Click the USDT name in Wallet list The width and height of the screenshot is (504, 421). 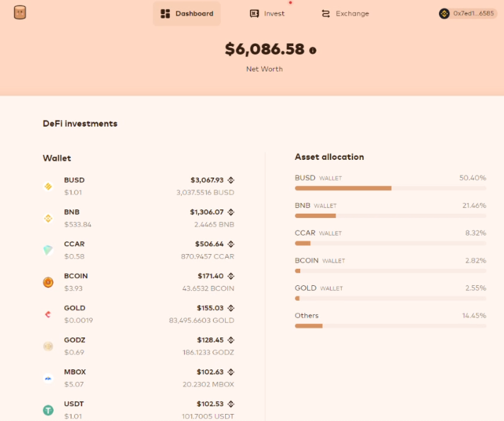(74, 404)
